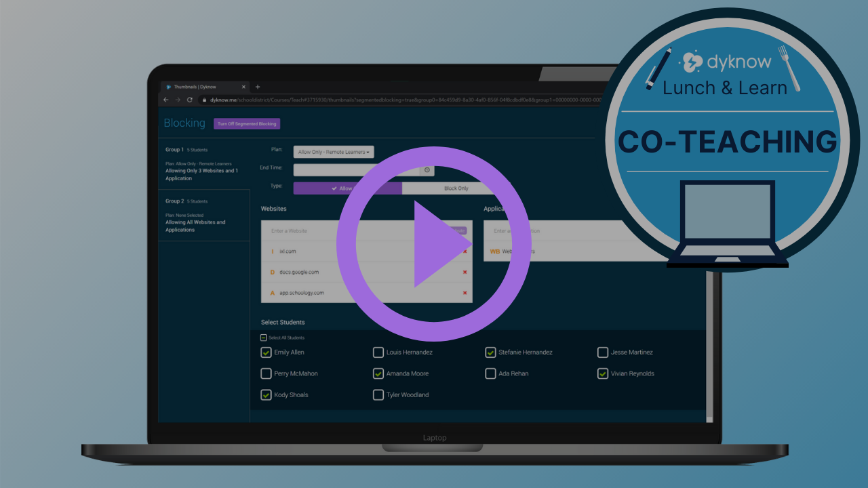This screenshot has height=488, width=868.
Task: Check Tyler Woodland
Action: [x=378, y=394]
